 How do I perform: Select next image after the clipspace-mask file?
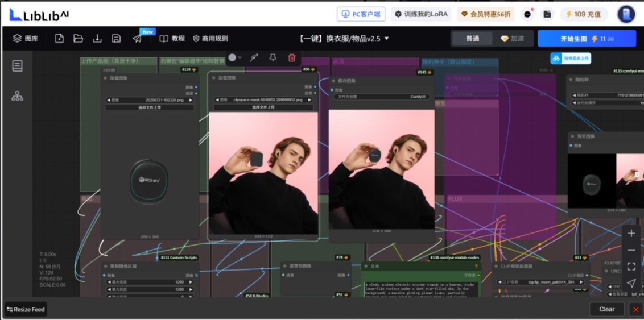(309, 99)
